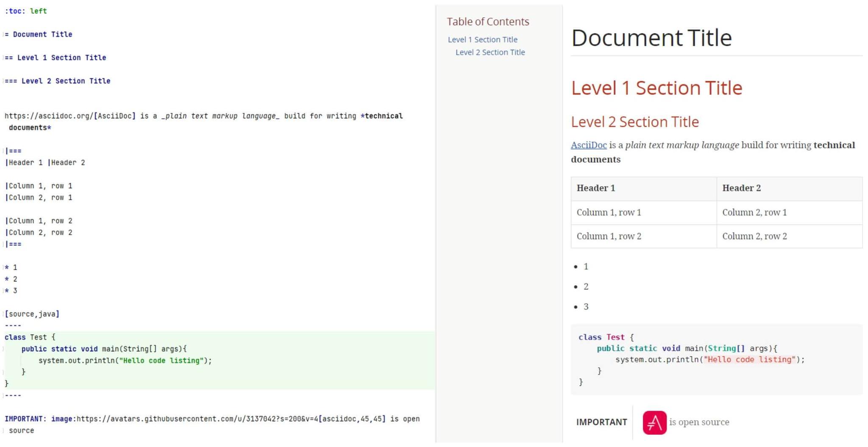Viewport: 868px width, 447px height.
Task: Click the class Test declaration in the editor
Action: 30,337
